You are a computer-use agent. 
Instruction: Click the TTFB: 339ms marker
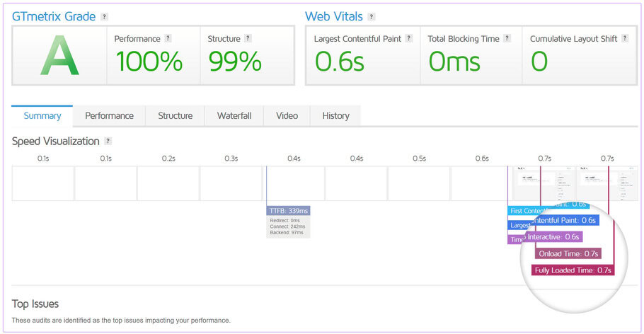[x=288, y=211]
